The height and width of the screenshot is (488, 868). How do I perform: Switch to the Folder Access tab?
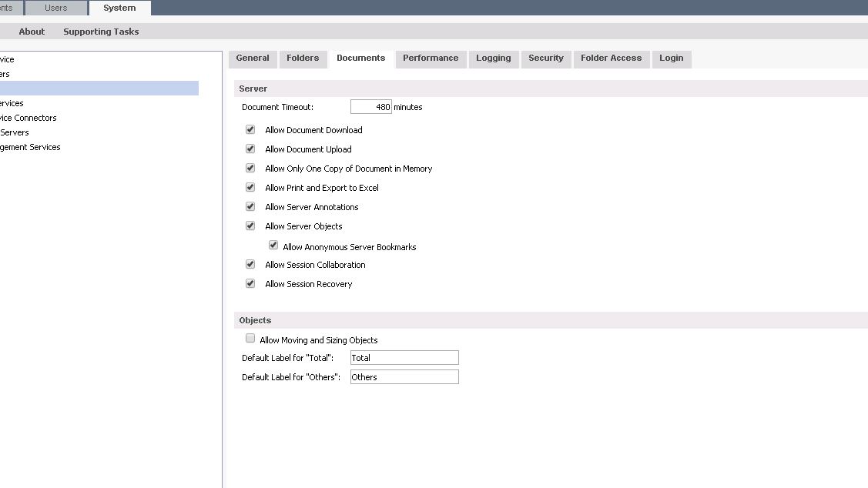pyautogui.click(x=611, y=58)
